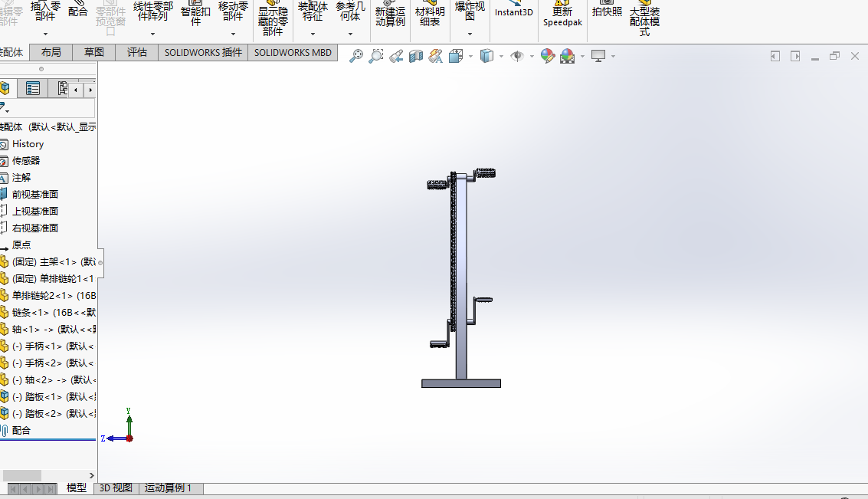Screen dimensions: 868x499
Task: Select the 前视基准面 tree item
Action: (35, 195)
